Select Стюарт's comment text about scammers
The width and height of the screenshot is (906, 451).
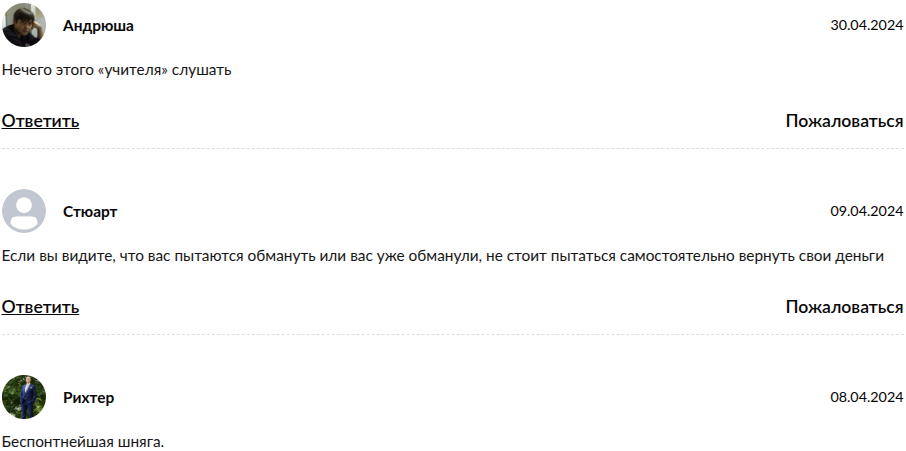click(442, 257)
